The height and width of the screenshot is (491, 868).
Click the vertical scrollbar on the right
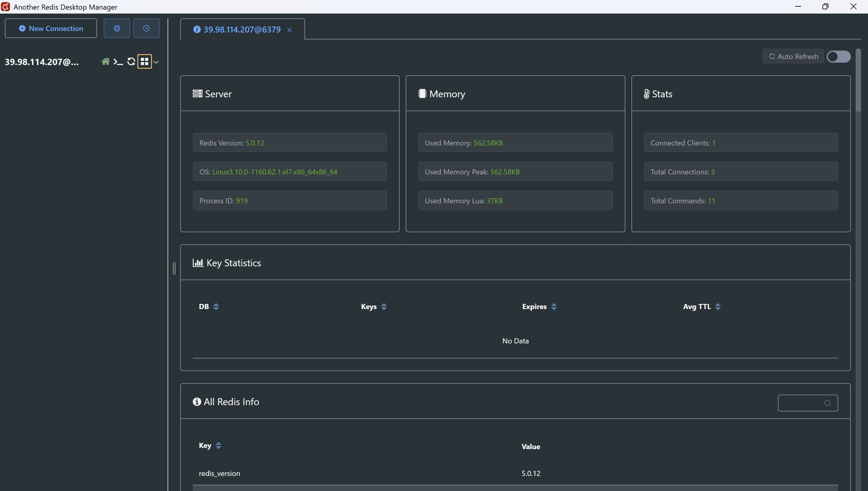[x=858, y=80]
